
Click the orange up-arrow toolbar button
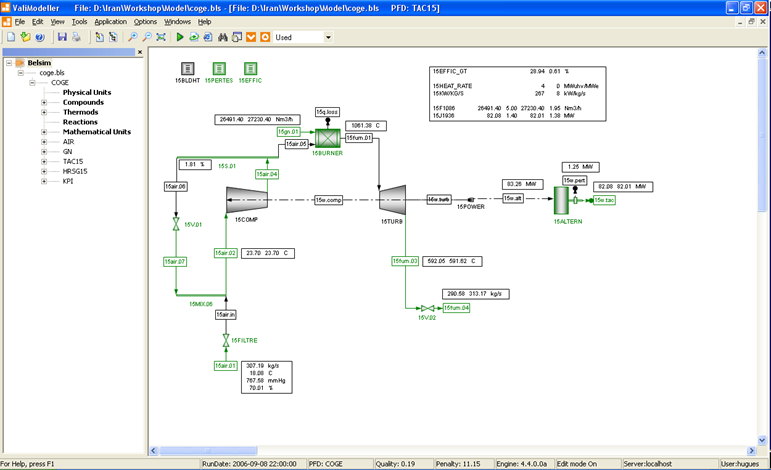[265, 37]
